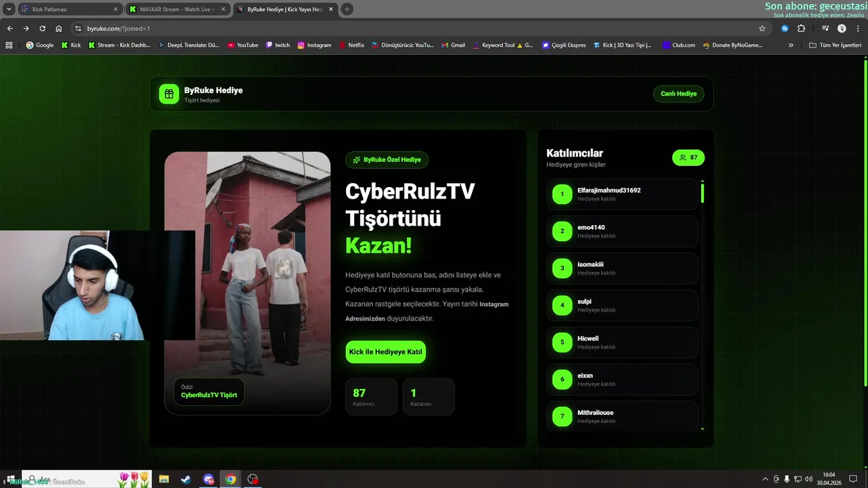Click the CyberRulzTV Tişört prize label
This screenshot has height=488, width=868.
pyautogui.click(x=209, y=392)
